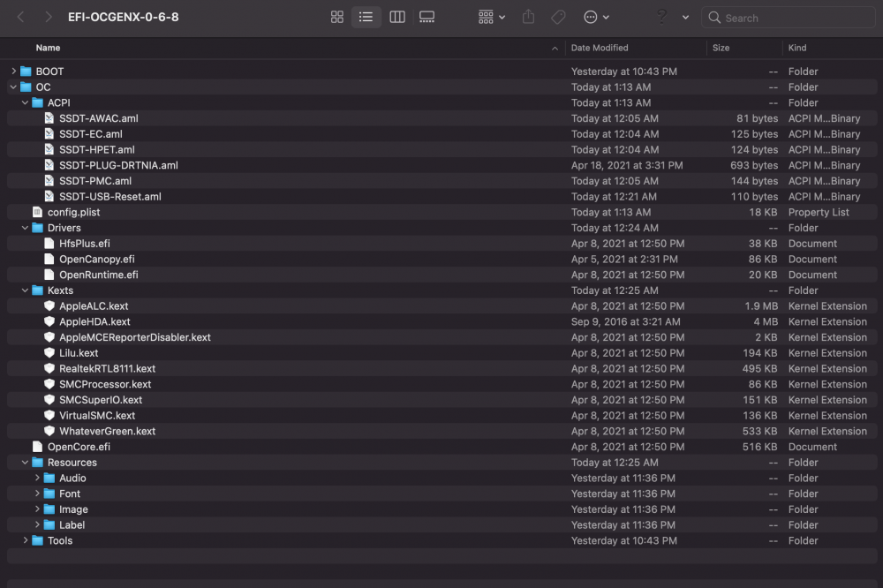The image size is (883, 588).
Task: Click the Resources folder name
Action: point(72,463)
